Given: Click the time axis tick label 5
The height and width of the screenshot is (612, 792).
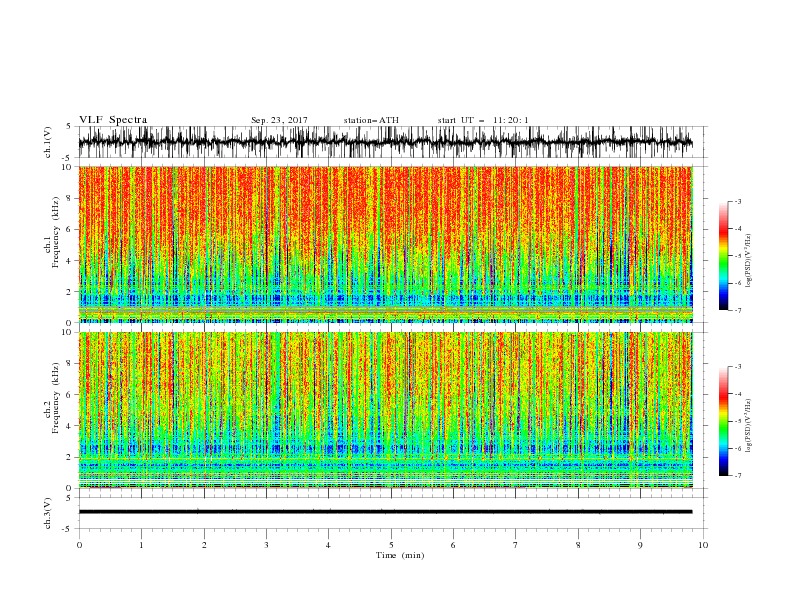Looking at the screenshot, I should (x=391, y=545).
